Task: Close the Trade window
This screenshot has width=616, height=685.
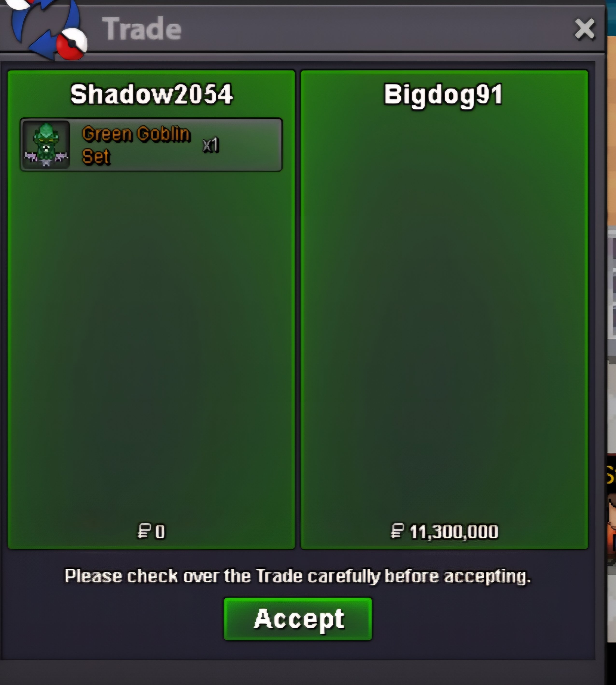Action: pos(585,29)
